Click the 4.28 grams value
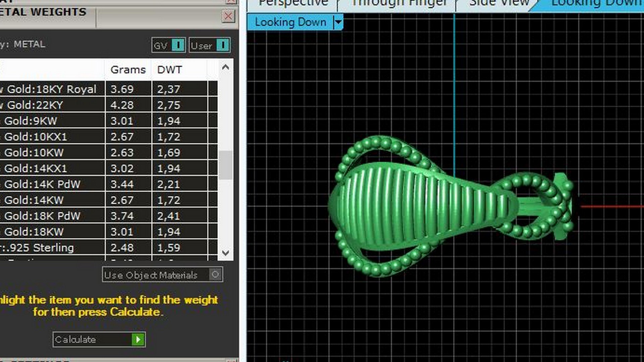The image size is (644, 362). (122, 105)
